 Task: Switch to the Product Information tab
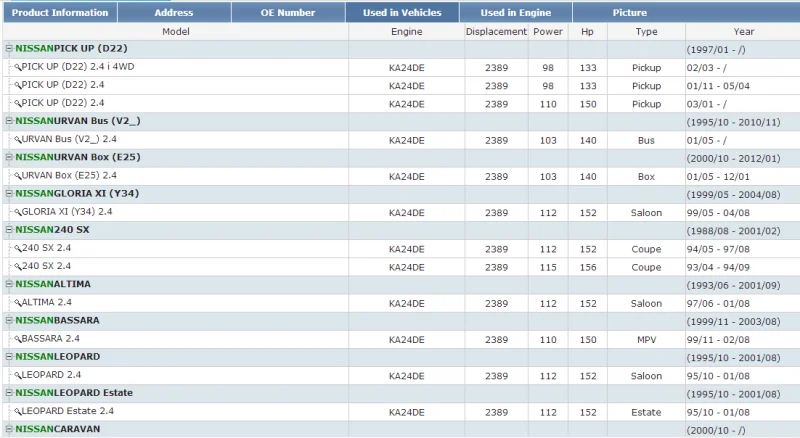[x=60, y=13]
